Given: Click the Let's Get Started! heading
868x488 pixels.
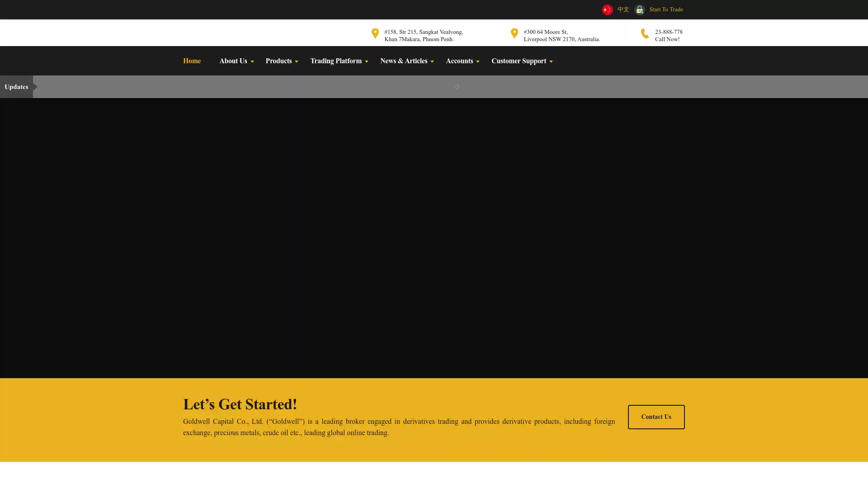Looking at the screenshot, I should click(x=240, y=404).
